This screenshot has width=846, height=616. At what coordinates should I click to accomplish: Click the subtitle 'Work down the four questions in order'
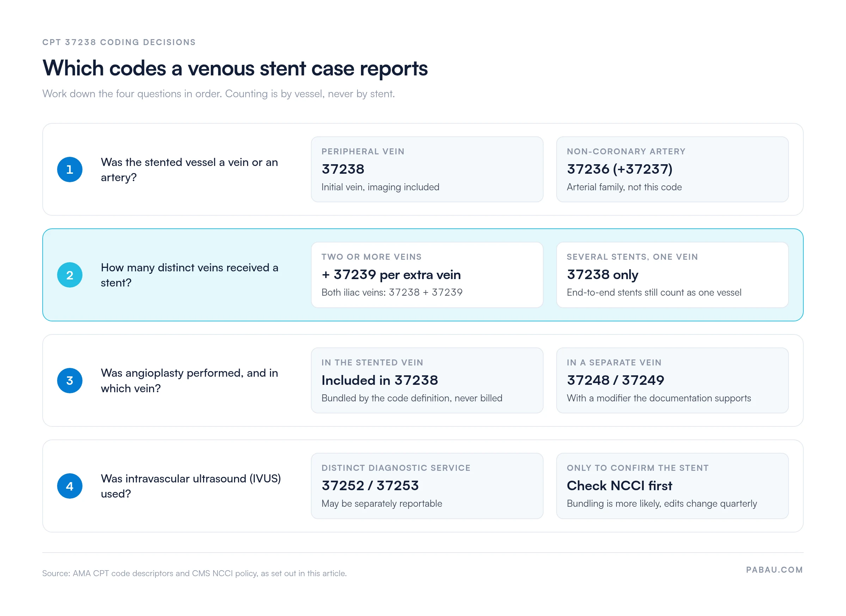click(132, 94)
